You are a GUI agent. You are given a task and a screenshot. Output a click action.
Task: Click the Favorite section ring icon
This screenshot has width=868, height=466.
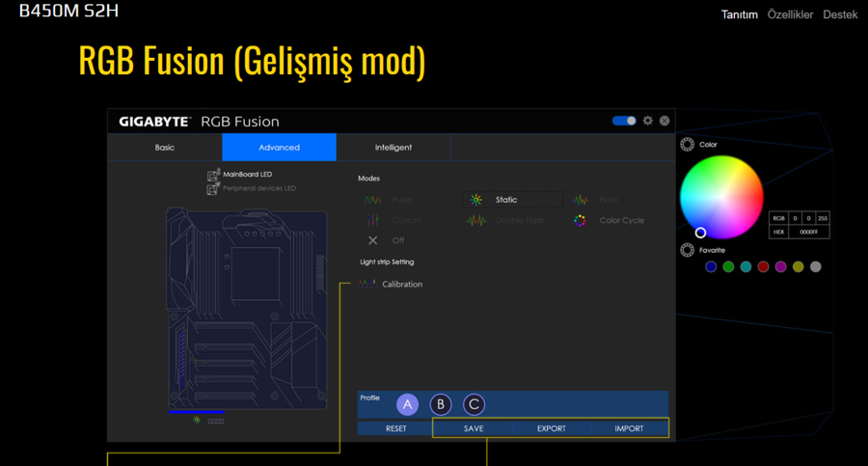687,251
